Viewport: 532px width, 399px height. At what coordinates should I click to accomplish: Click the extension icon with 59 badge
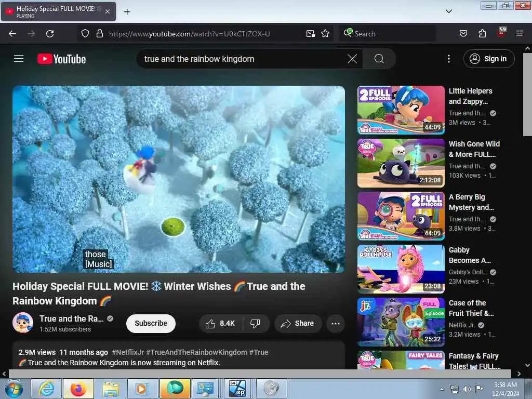tap(501, 32)
